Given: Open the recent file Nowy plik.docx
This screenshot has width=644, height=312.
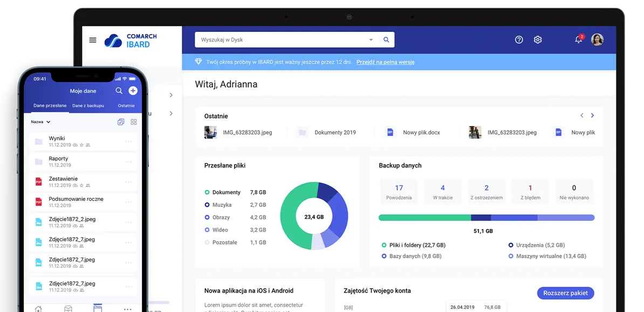Looking at the screenshot, I should pos(413,132).
